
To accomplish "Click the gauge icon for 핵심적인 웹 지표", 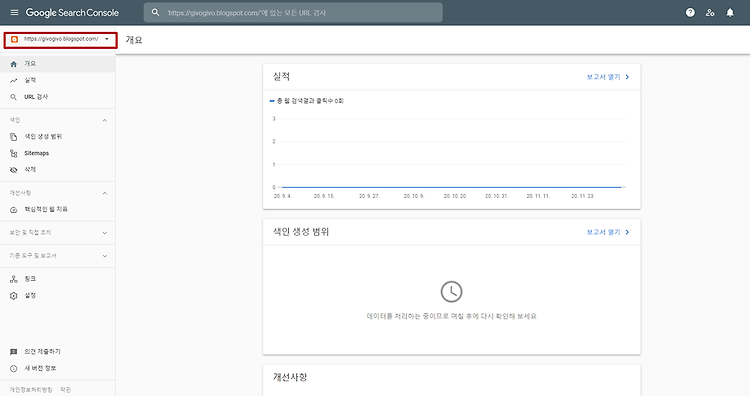I will [x=13, y=210].
